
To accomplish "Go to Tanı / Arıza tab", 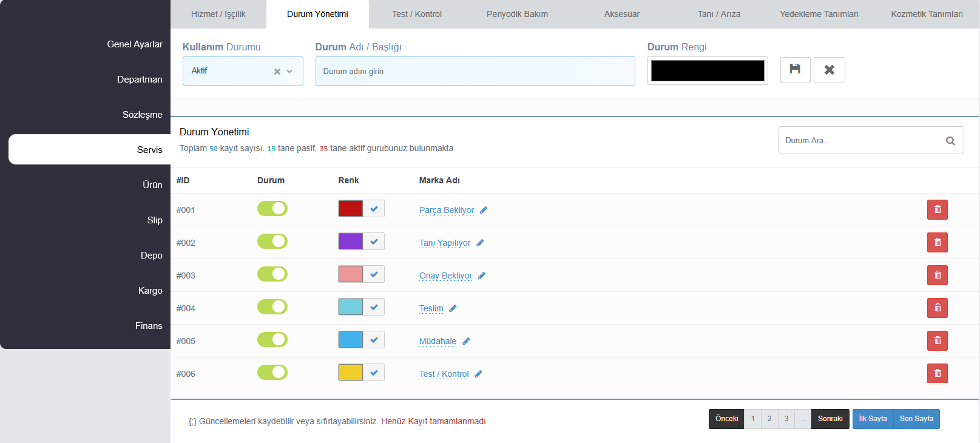I will pyautogui.click(x=719, y=14).
